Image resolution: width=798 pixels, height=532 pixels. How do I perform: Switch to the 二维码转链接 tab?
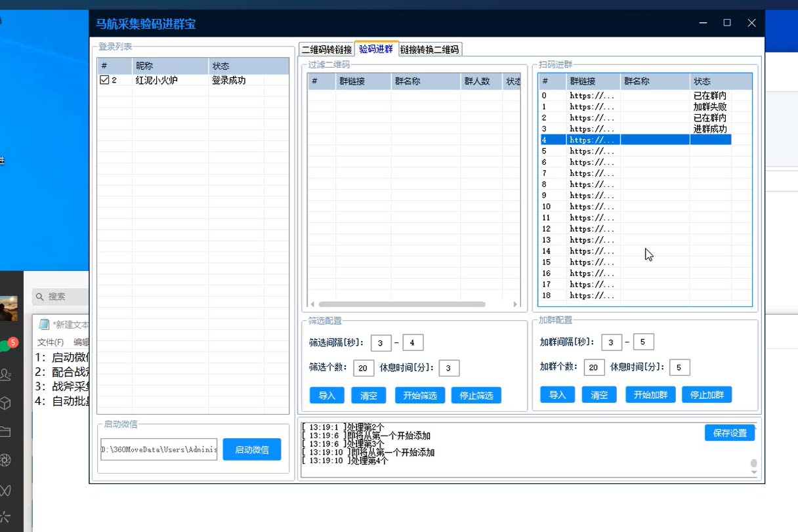pos(327,49)
